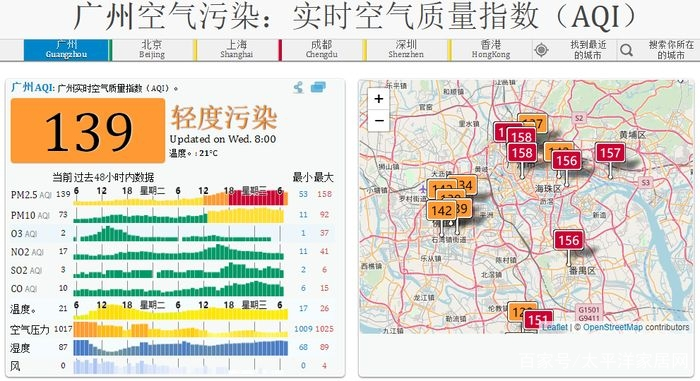Click the blue overlapping windows icon
The width and height of the screenshot is (700, 381).
coord(318,87)
